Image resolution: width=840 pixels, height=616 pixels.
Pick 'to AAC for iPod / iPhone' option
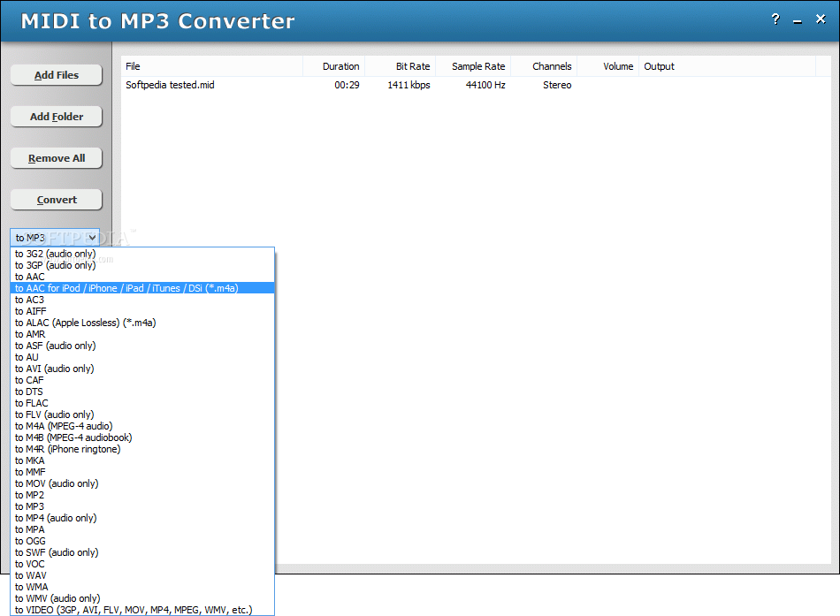coord(142,288)
